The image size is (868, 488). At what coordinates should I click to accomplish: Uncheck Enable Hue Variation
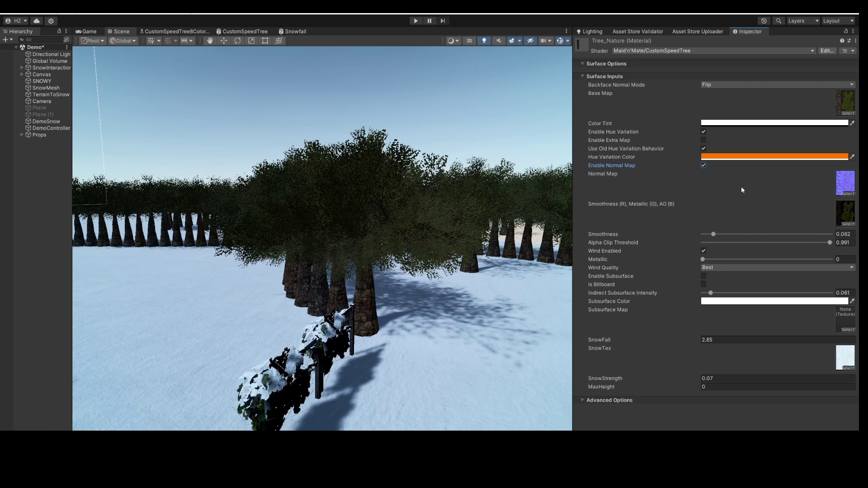(703, 131)
